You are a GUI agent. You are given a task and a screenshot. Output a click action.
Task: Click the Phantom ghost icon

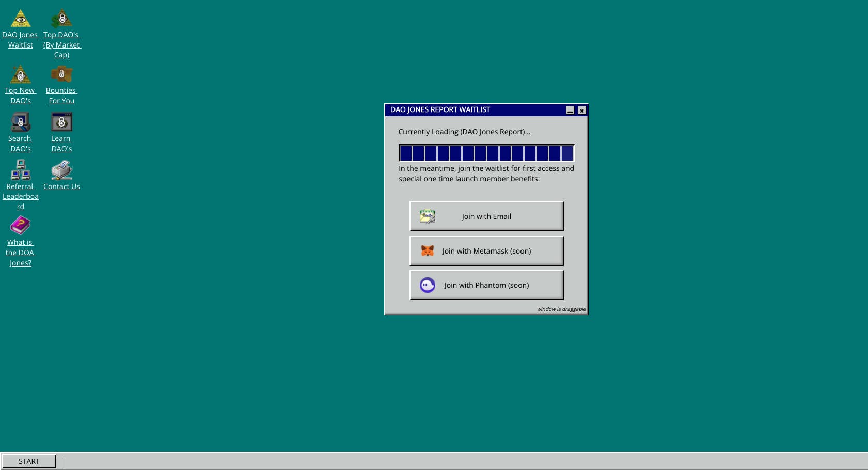click(428, 285)
